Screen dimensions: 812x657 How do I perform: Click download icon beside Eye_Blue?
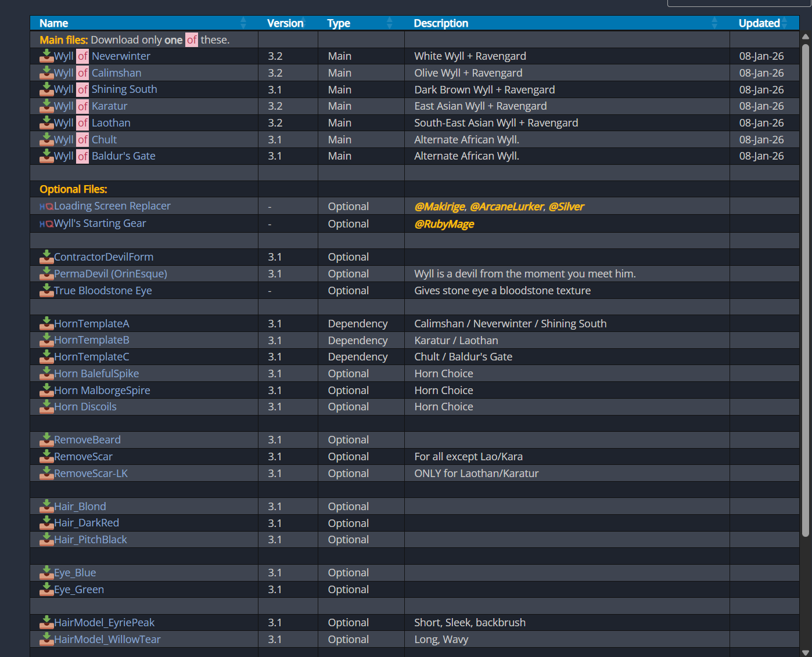[x=46, y=573]
